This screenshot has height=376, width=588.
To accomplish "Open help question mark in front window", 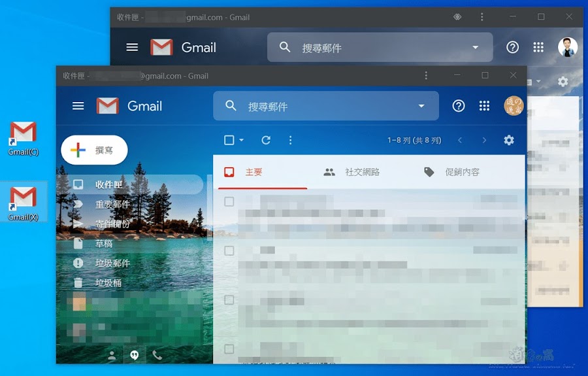I will tap(458, 106).
